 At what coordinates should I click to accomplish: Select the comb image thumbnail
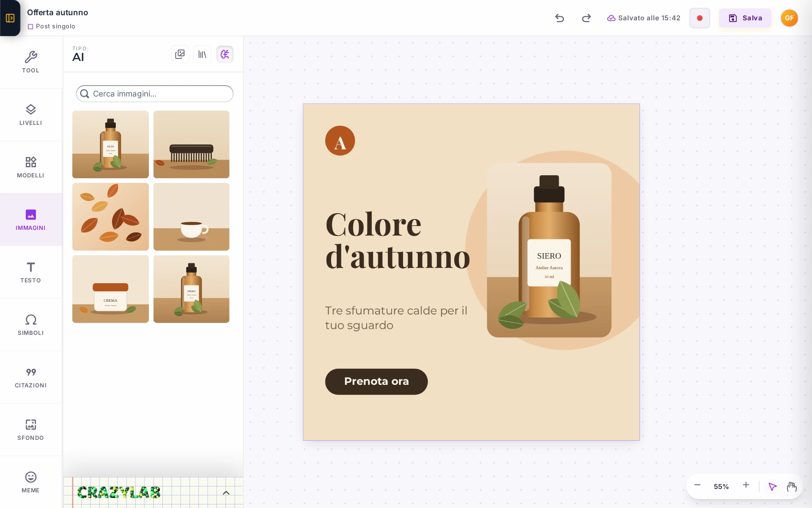[191, 144]
